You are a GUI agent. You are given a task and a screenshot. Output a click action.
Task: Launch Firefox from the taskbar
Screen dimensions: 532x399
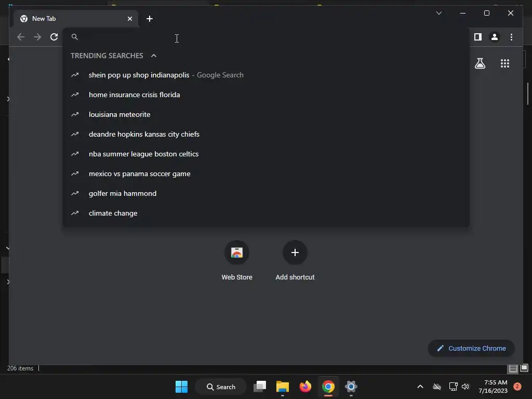(305, 387)
